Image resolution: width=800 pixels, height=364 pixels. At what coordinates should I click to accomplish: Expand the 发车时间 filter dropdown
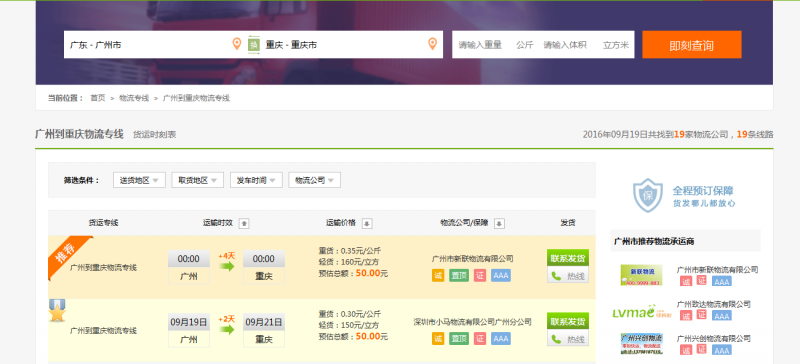(x=256, y=180)
